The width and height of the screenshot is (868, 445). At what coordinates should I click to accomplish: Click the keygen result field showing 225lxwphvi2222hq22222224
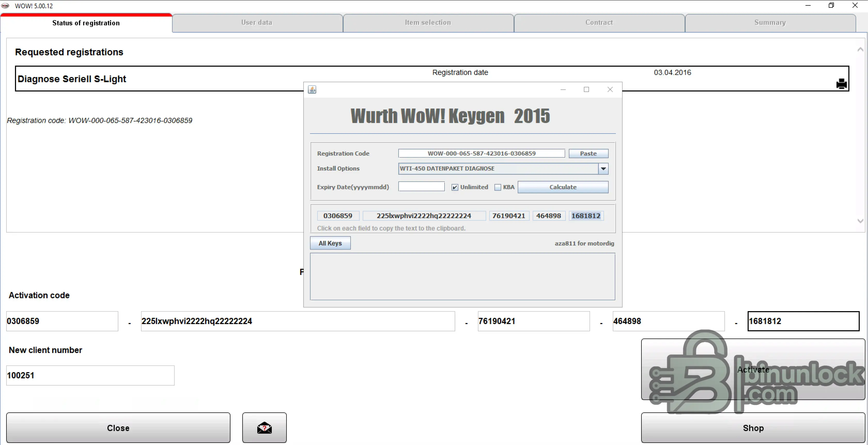pos(424,216)
